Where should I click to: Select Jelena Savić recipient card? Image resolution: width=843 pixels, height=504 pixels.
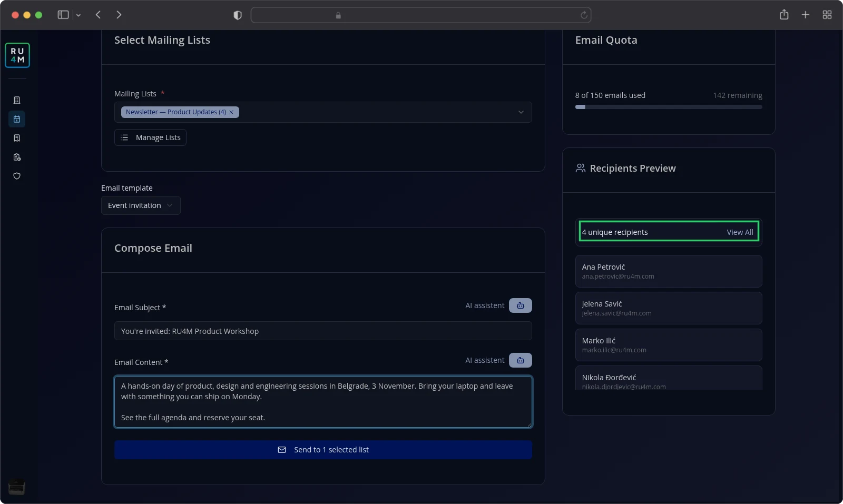coord(669,308)
